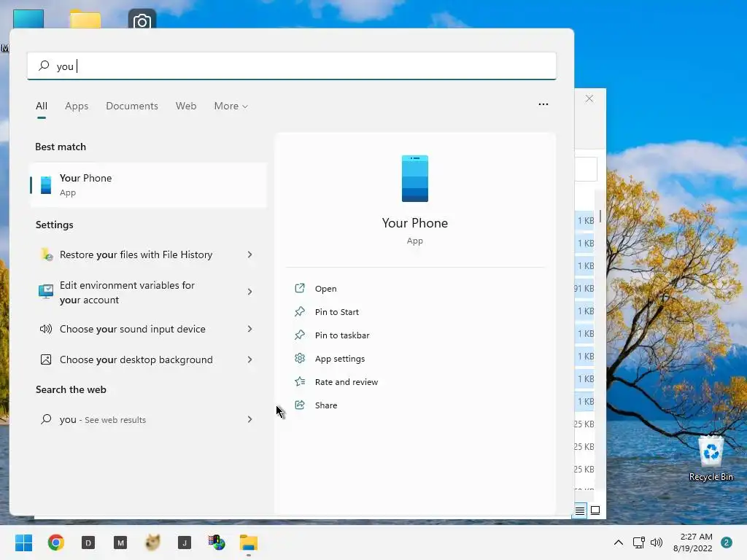The width and height of the screenshot is (747, 560).
Task: Expand the More filter dropdown
Action: coord(231,106)
